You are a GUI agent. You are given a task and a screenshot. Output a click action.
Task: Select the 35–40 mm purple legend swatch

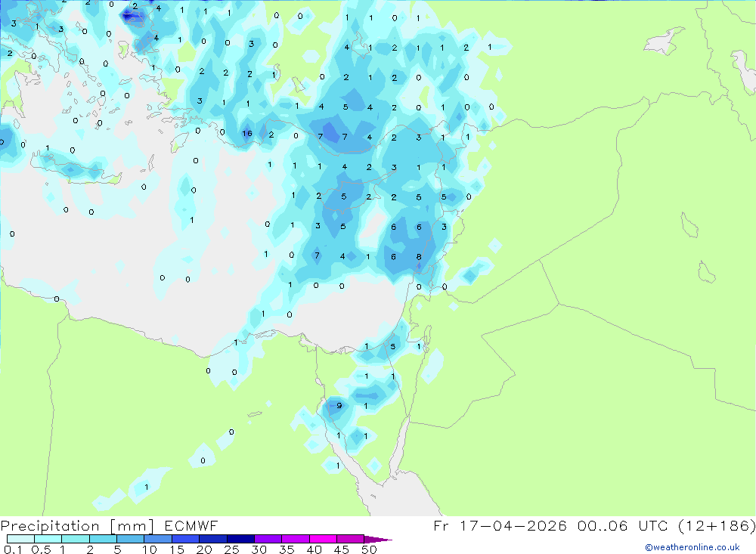click(x=296, y=539)
